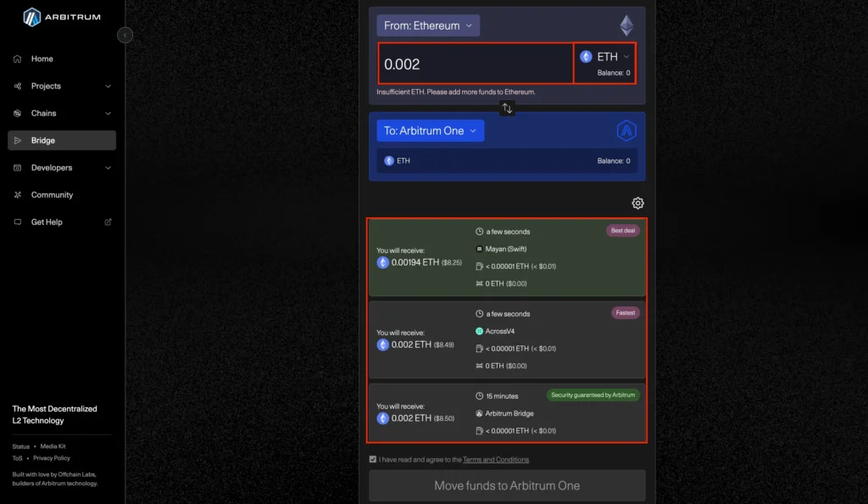Click the Mayan route's 0 ETH ($0.00) fee
Viewport: 868px width, 504px height.
[x=506, y=283]
